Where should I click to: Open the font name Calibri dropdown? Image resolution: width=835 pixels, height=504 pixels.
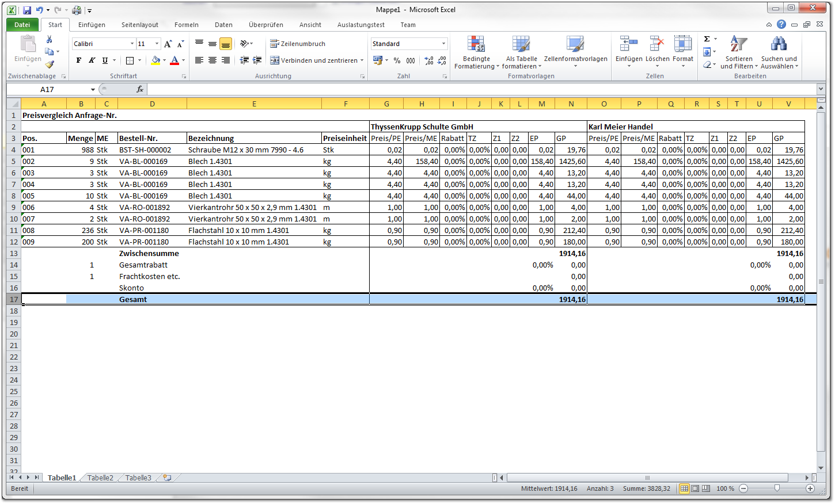click(131, 44)
